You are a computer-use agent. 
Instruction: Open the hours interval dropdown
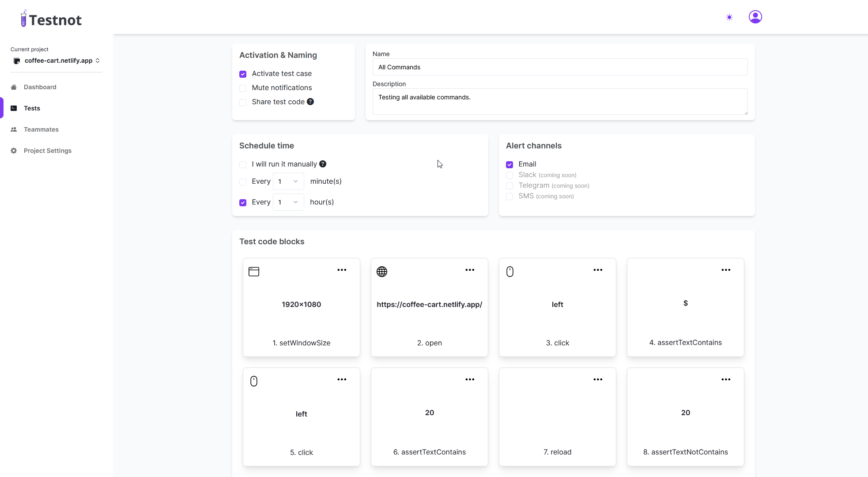pyautogui.click(x=288, y=202)
